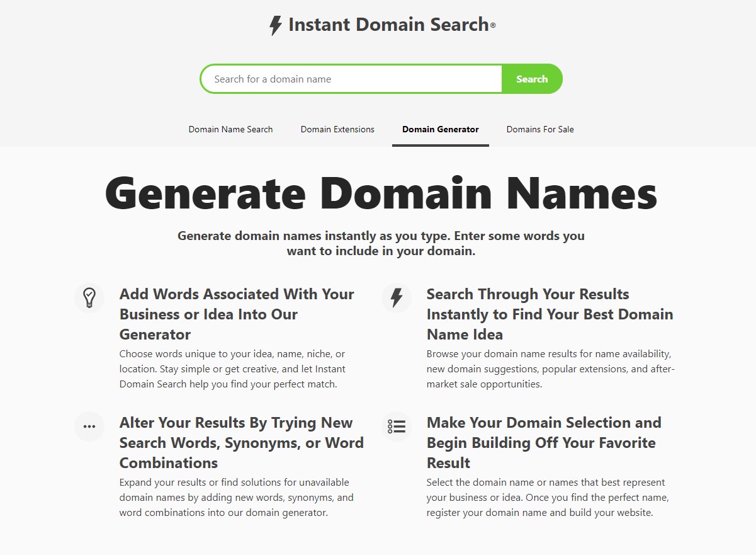
Task: Click the paragraph starting Browse your domain
Action: point(550,369)
